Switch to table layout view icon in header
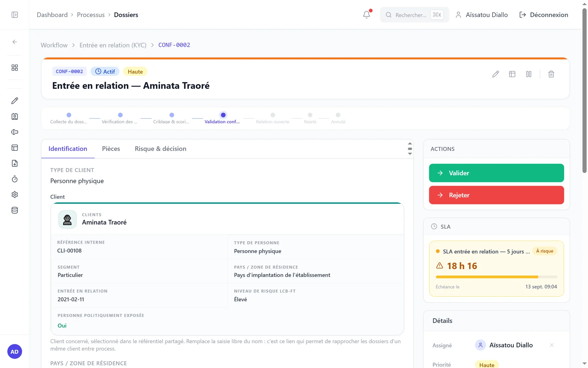The height and width of the screenshot is (368, 588). (x=512, y=74)
